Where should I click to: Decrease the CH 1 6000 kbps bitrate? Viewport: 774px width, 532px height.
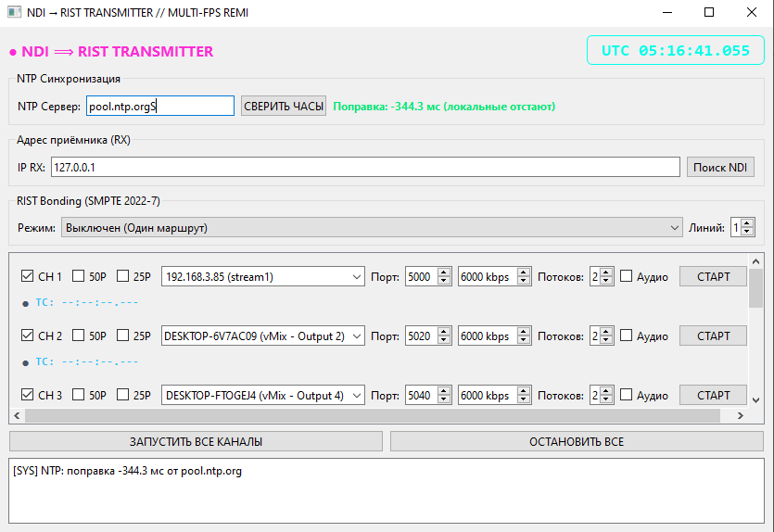pos(524,282)
